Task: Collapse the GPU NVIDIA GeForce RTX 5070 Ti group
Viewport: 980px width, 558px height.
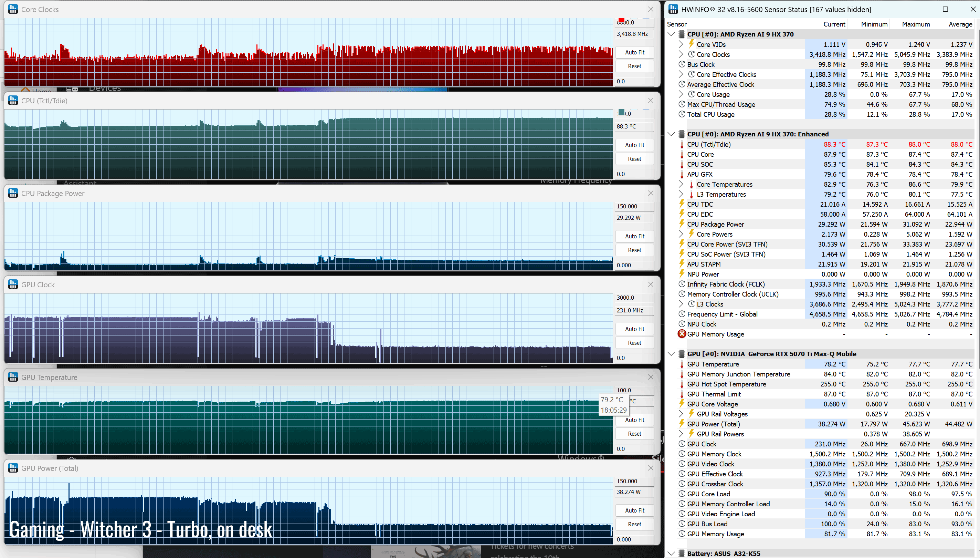Action: 671,354
